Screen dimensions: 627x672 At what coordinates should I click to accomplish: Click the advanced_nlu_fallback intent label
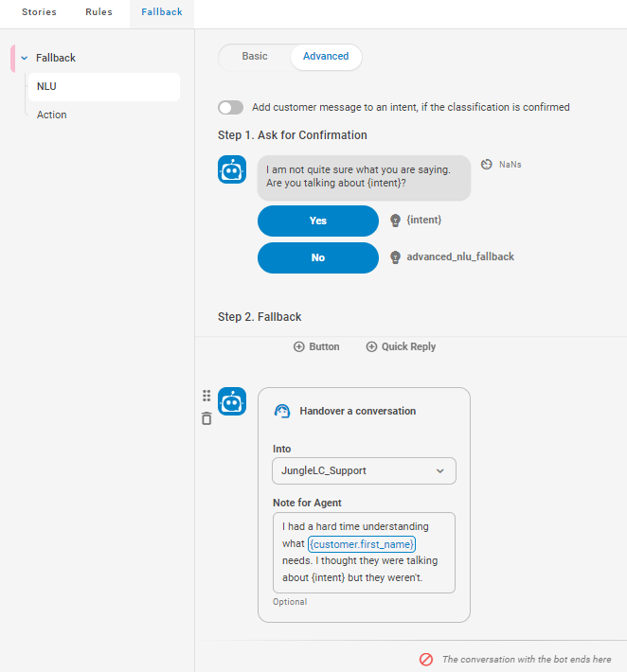(x=460, y=256)
